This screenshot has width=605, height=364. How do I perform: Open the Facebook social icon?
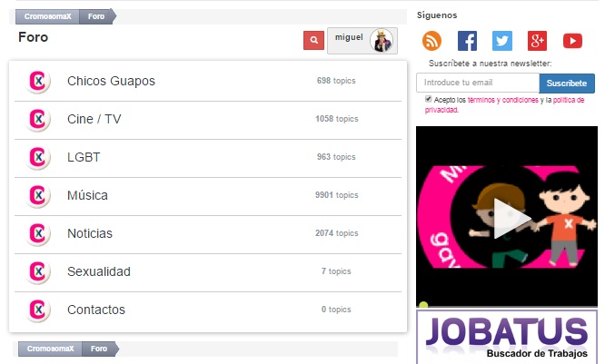tap(467, 41)
